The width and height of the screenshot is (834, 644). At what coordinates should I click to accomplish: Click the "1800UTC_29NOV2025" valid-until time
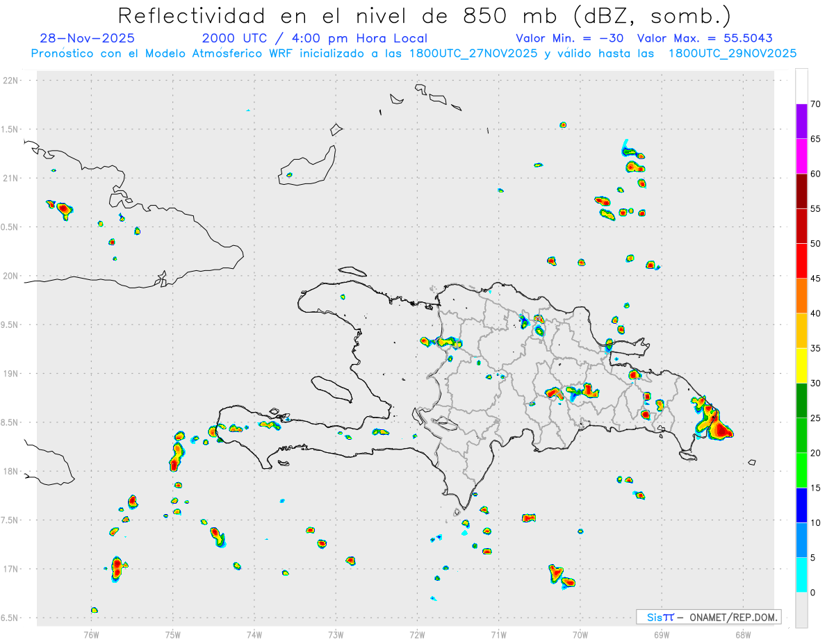[x=733, y=53]
